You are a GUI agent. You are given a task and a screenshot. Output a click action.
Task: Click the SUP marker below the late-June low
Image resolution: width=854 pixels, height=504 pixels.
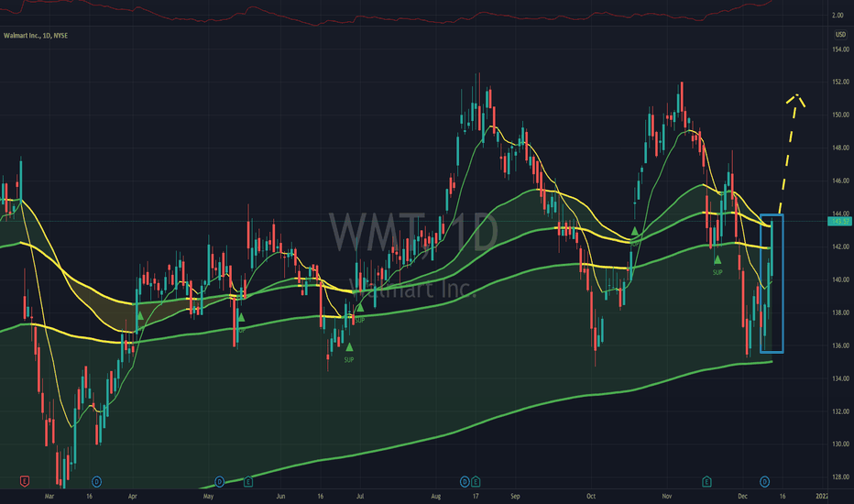pos(349,359)
